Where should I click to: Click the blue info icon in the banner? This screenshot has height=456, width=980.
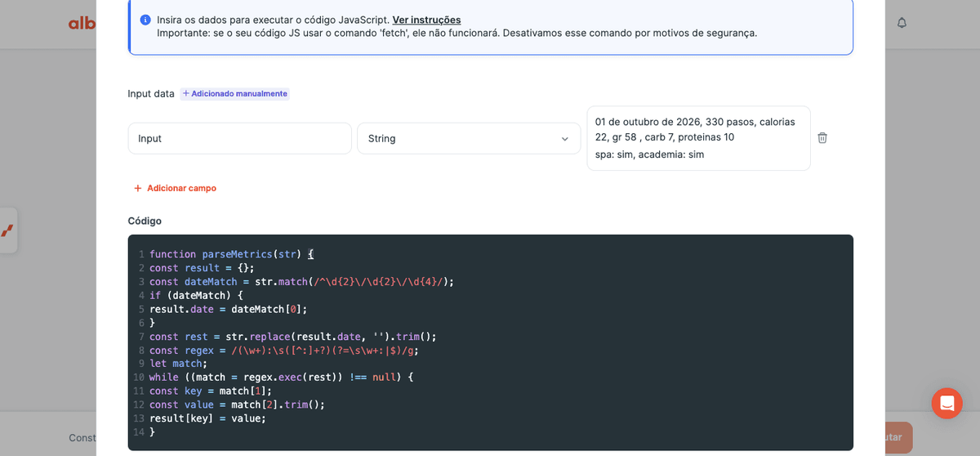tap(145, 20)
